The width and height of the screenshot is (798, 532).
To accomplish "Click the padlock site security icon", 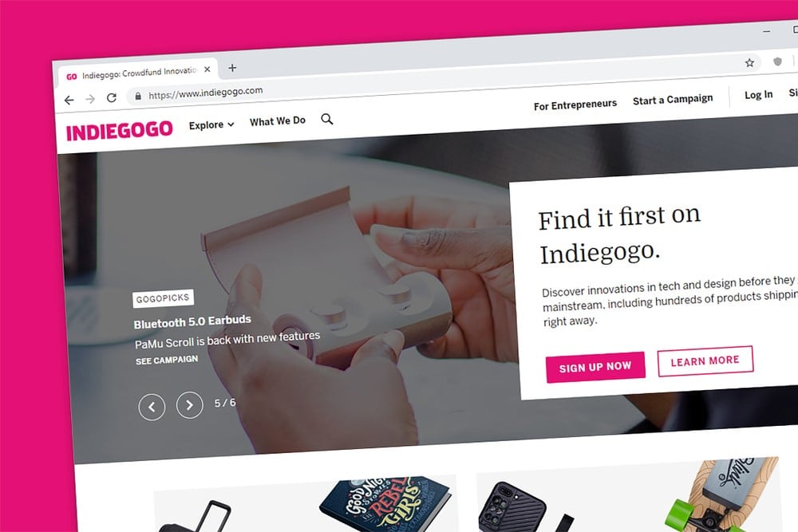I will (x=137, y=97).
